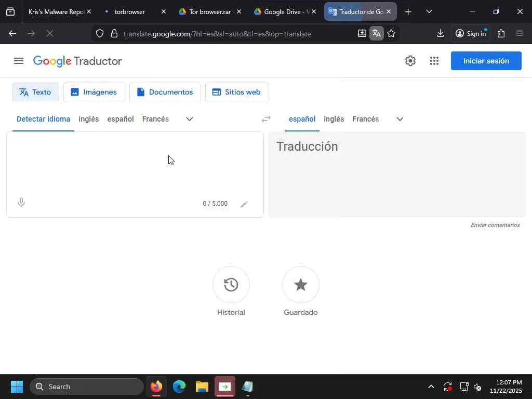Close the Kris's Malware Repo tab
This screenshot has height=399, width=532.
[88, 11]
